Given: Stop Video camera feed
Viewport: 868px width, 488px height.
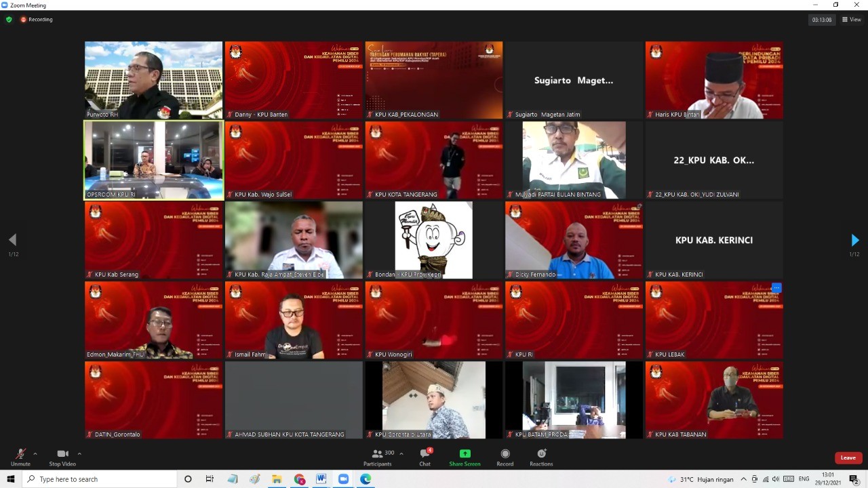Looking at the screenshot, I should tap(62, 456).
